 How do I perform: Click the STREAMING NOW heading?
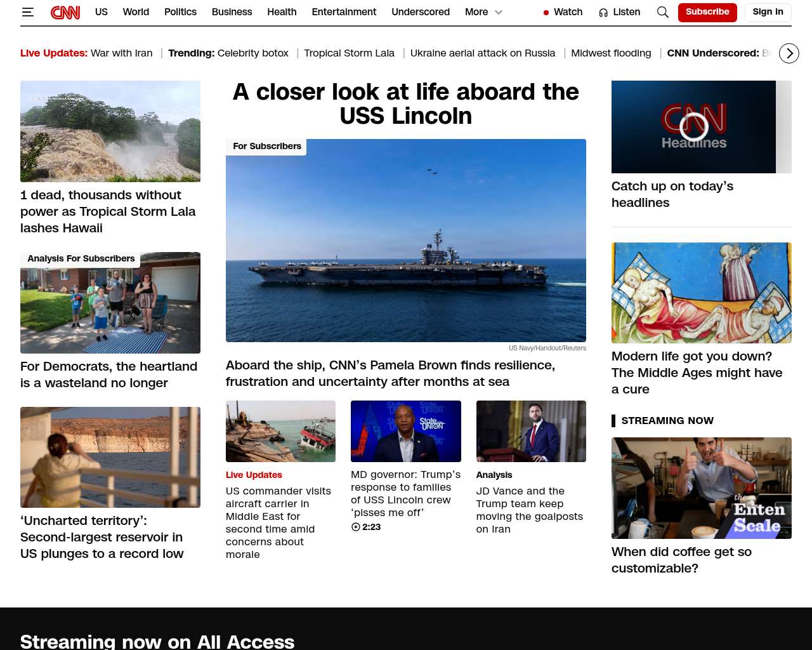pos(667,420)
